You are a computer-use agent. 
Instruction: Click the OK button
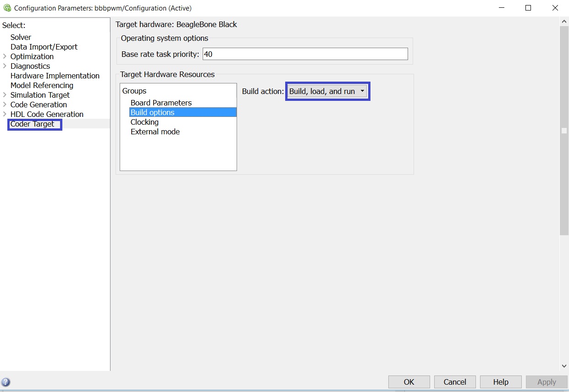point(409,382)
